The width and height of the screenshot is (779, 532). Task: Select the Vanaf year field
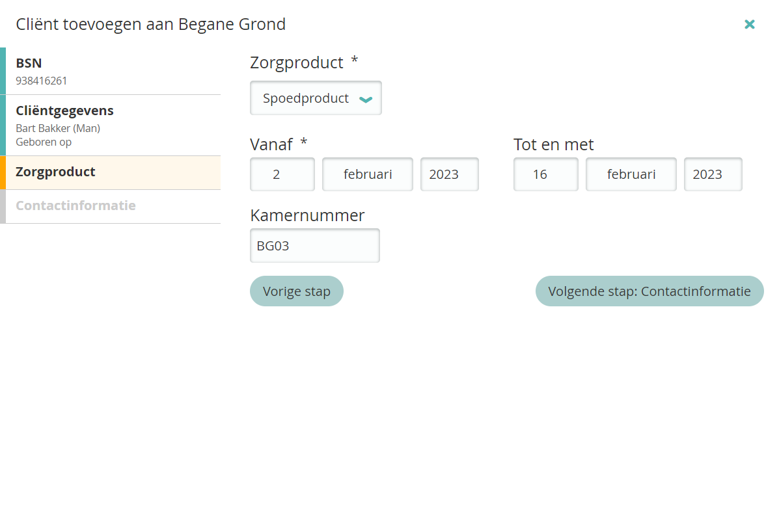coord(449,174)
